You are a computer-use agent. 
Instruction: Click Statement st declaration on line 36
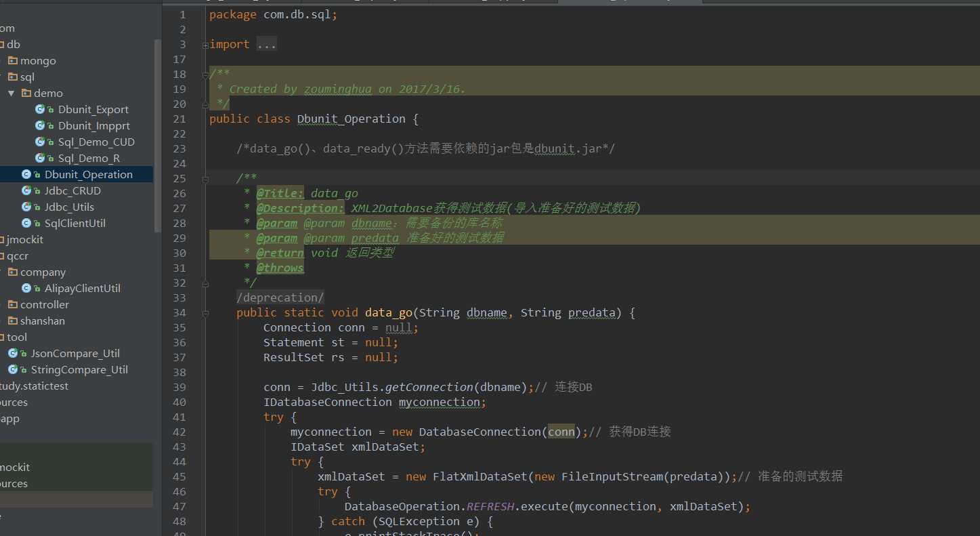point(331,342)
